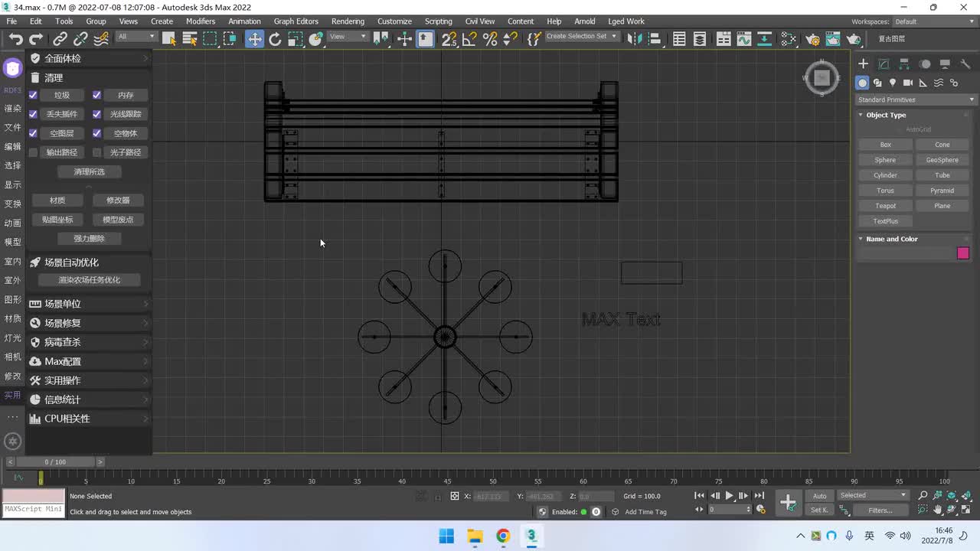Click Select by Name icon
Screen dimensions: 980x551
(x=190, y=39)
